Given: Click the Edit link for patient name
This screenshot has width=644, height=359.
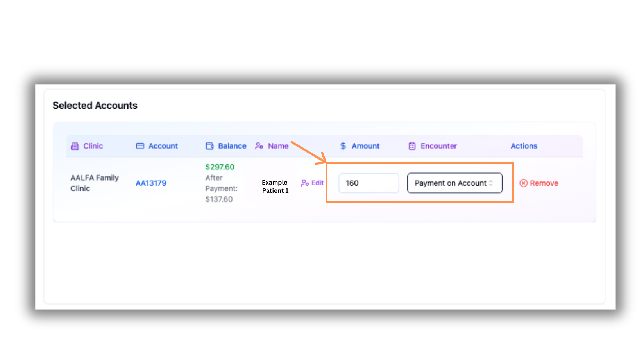Looking at the screenshot, I should coord(317,183).
